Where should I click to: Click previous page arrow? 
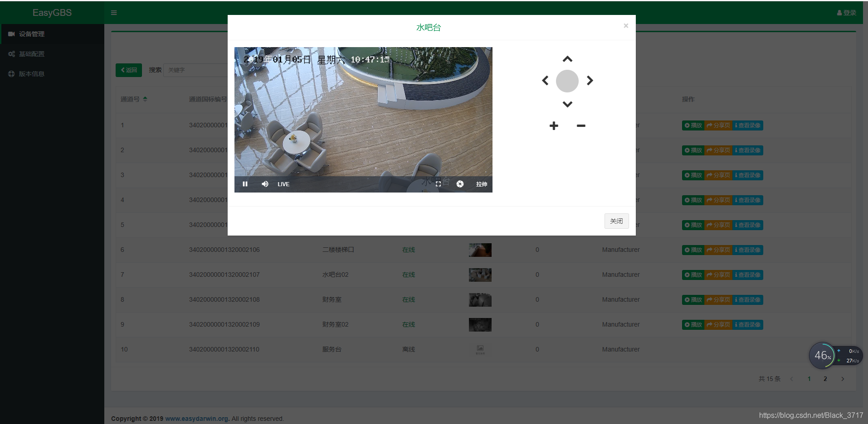792,379
